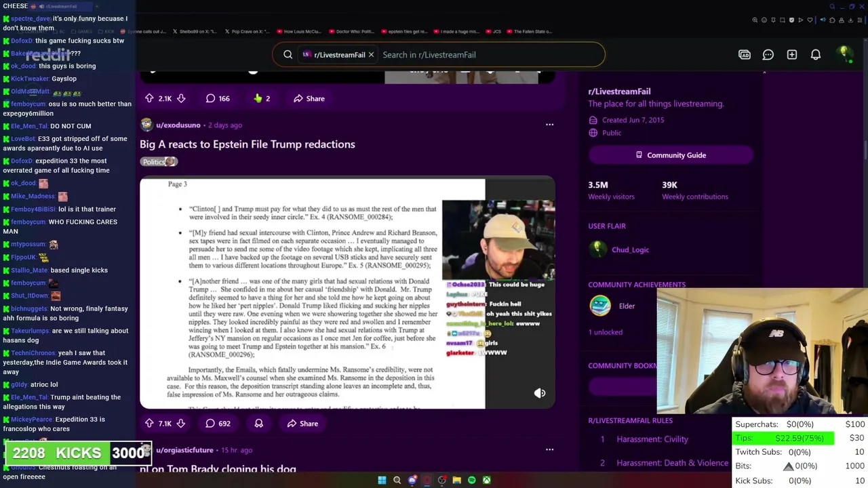Open the Windows taskbar search icon
The height and width of the screenshot is (488, 868).
pyautogui.click(x=397, y=480)
